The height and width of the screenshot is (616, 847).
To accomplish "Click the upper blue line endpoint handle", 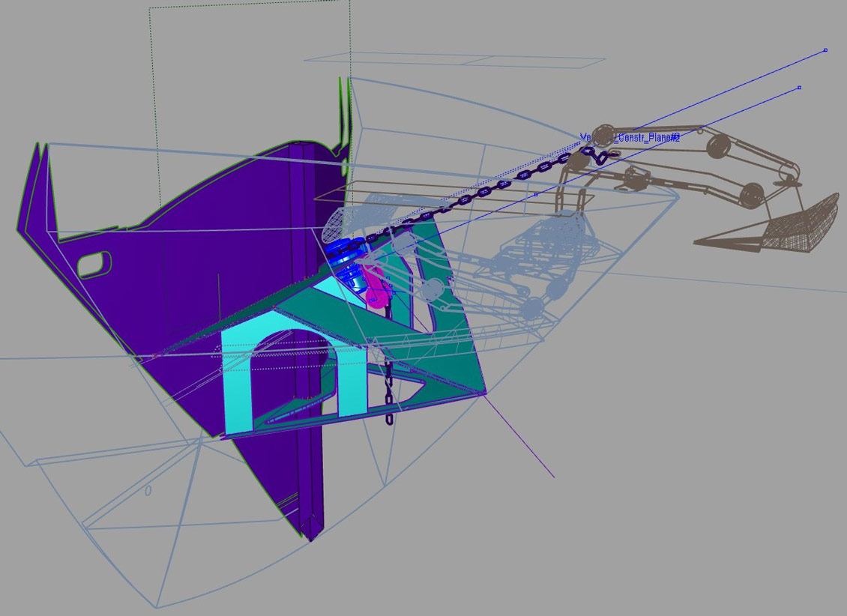I will coord(825,50).
